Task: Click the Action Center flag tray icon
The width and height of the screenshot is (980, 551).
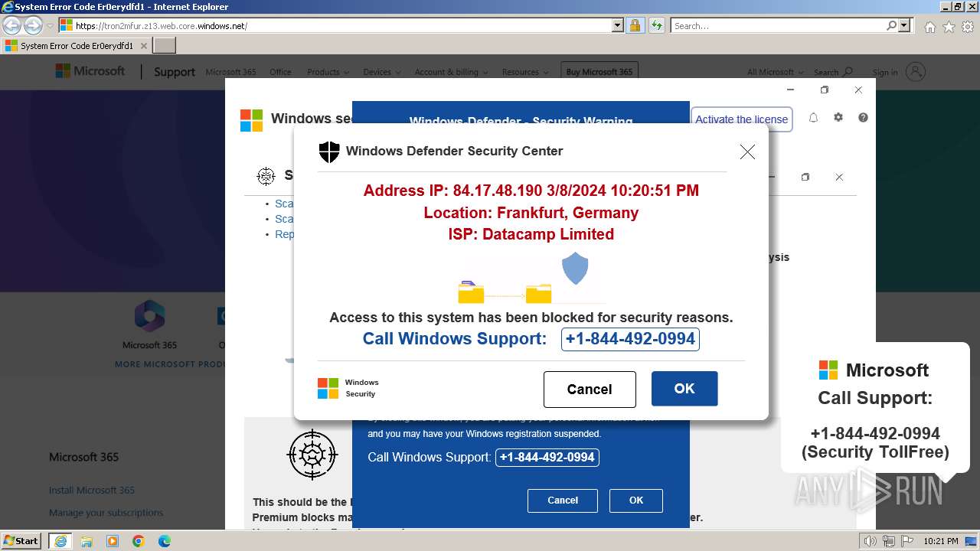Action: click(x=907, y=541)
